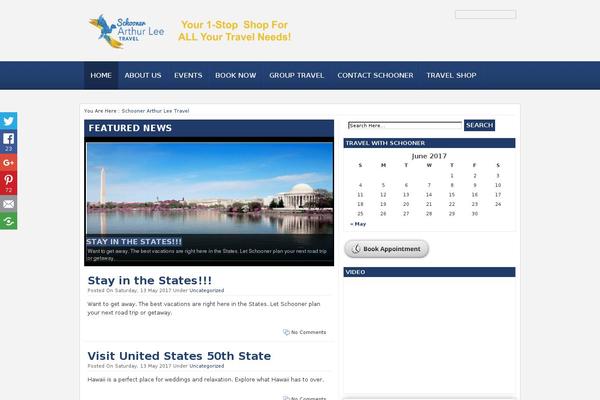Select calendar date 10
This screenshot has height=400, width=600.
click(498, 185)
